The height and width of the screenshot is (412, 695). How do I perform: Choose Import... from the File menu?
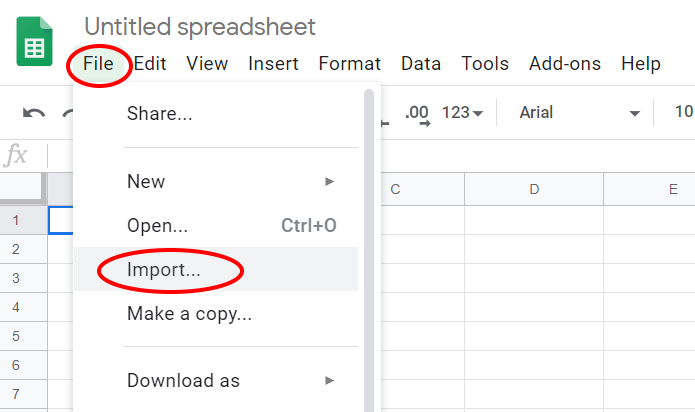pos(216,269)
